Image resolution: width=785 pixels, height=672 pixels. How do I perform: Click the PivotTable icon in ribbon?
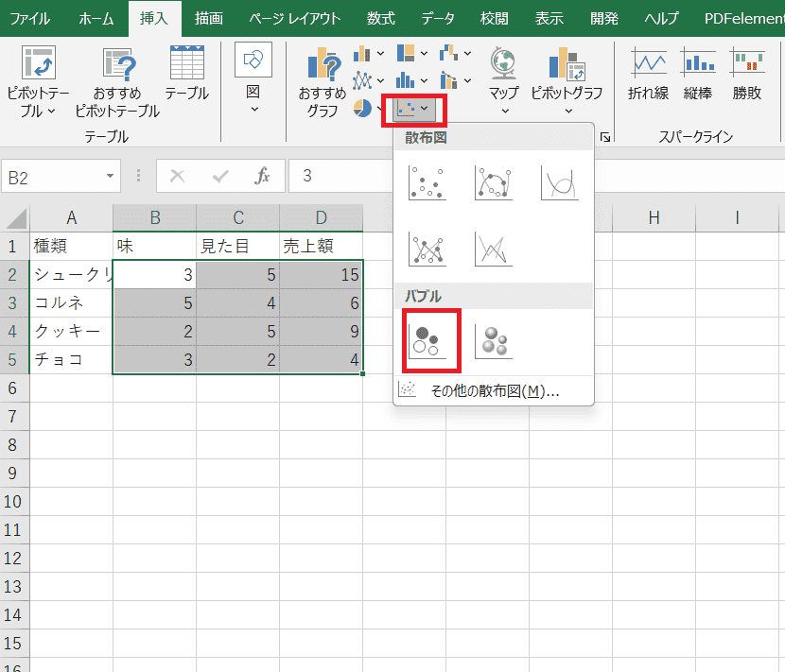(x=37, y=64)
